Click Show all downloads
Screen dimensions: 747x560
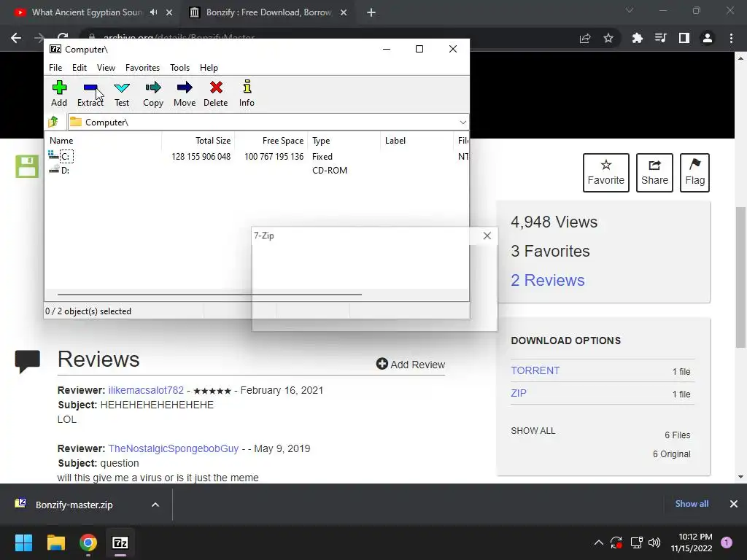pyautogui.click(x=692, y=504)
